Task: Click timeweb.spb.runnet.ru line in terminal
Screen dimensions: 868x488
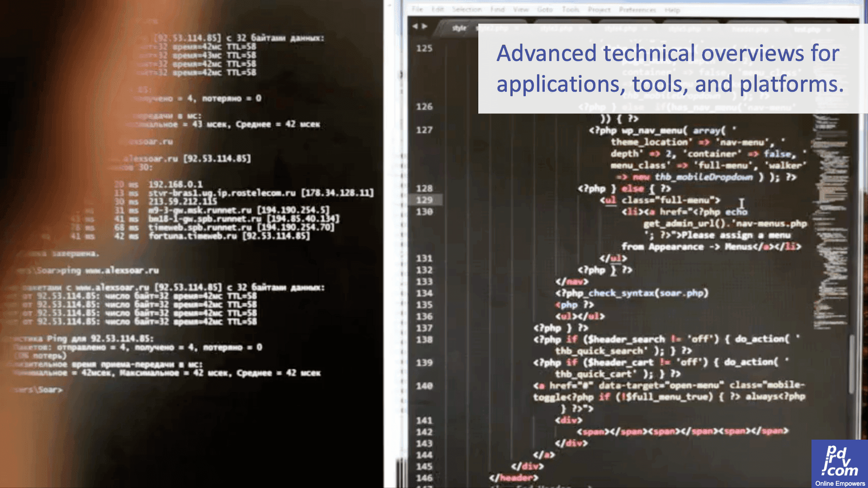Action: click(x=241, y=227)
